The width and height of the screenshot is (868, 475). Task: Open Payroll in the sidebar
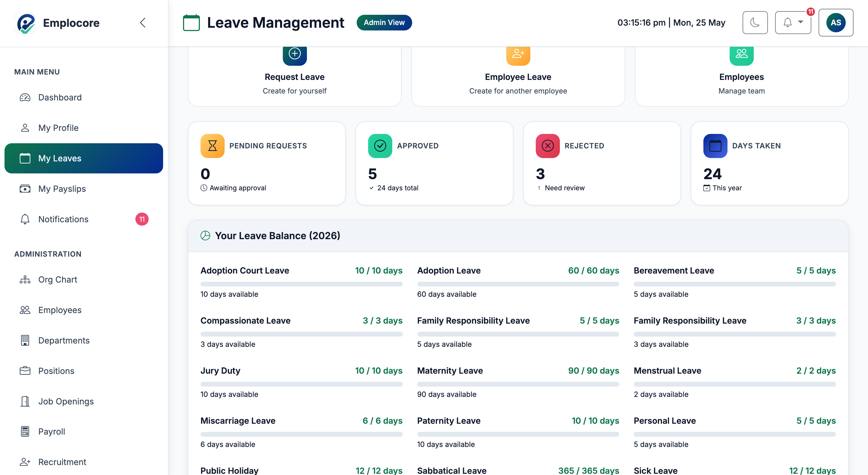click(x=84, y=432)
